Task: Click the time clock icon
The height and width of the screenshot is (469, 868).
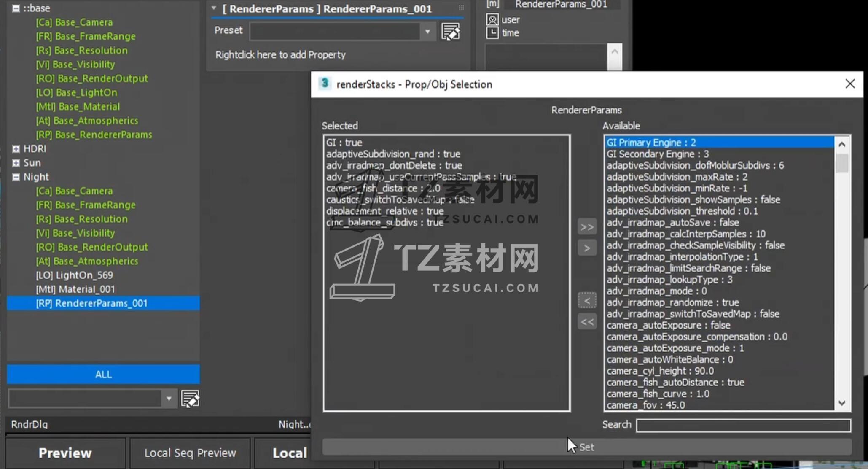Action: pos(492,32)
